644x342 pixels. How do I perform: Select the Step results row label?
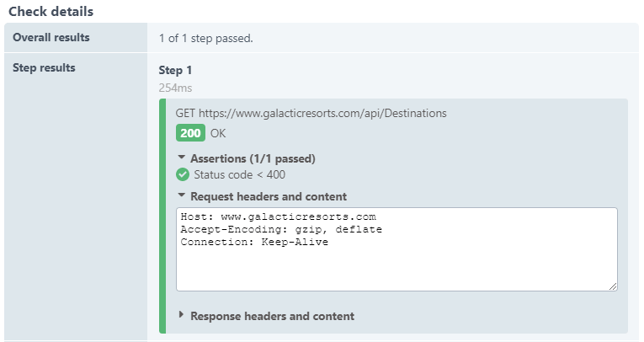click(44, 67)
